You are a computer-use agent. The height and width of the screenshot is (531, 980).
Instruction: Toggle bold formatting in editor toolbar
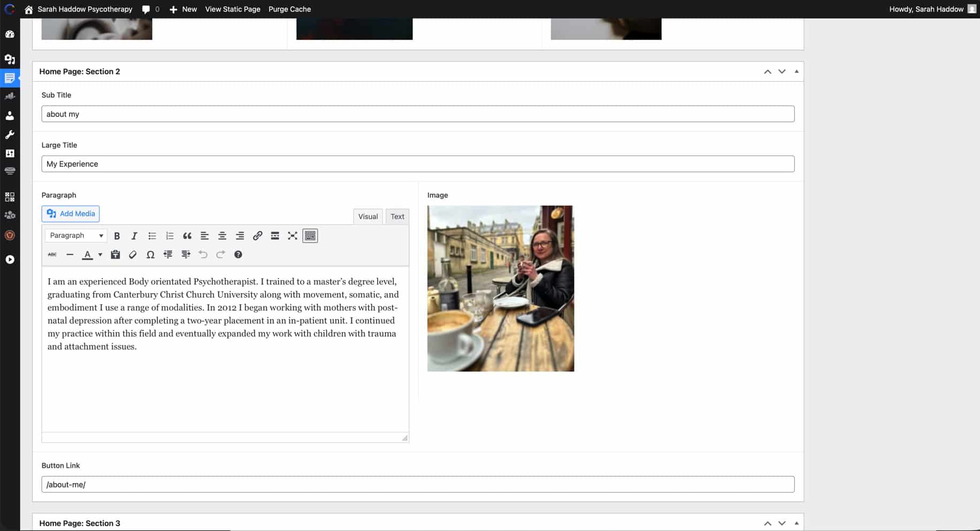coord(117,236)
